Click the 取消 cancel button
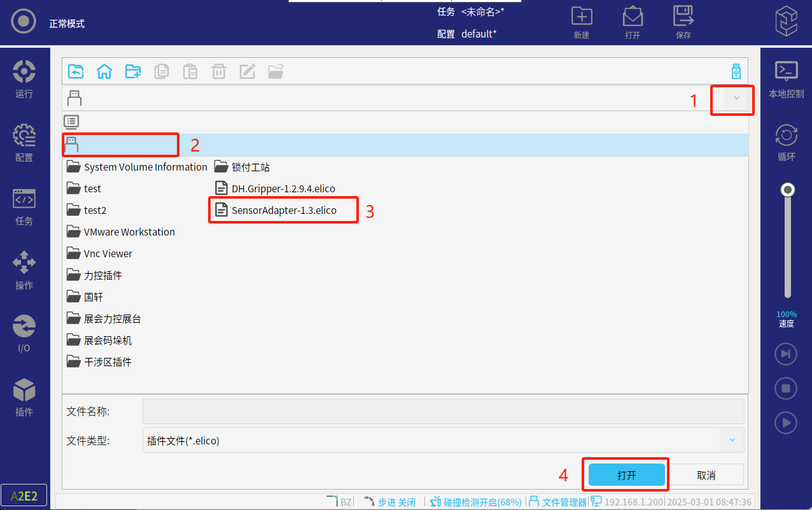 pyautogui.click(x=706, y=475)
